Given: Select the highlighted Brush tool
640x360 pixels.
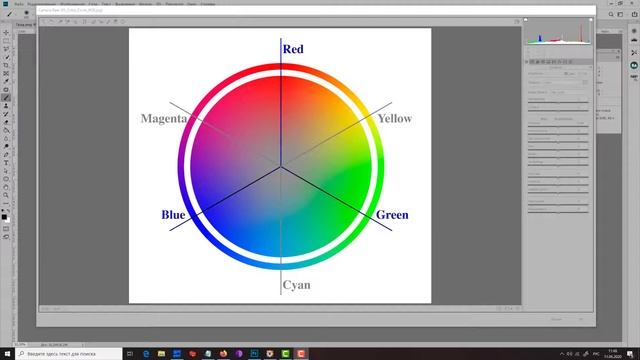Looking at the screenshot, I should point(6,98).
